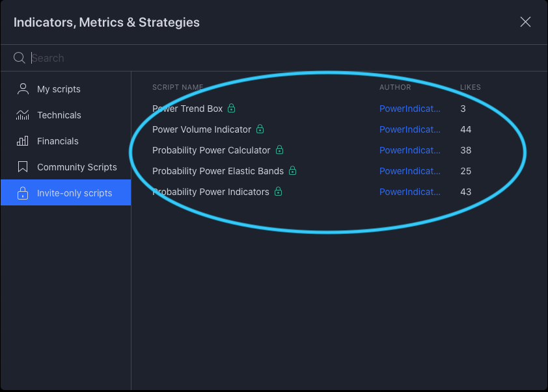The width and height of the screenshot is (548, 392).
Task: Click the Invite-only scripts padlock icon
Action: [23, 193]
